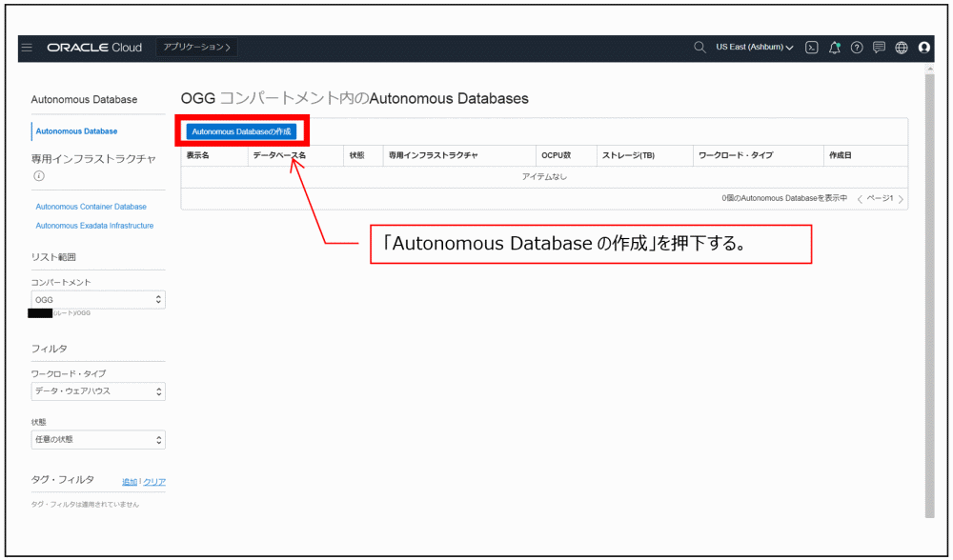The width and height of the screenshot is (953, 560).
Task: Sort by ストレージ(TB) column header
Action: coord(628,155)
